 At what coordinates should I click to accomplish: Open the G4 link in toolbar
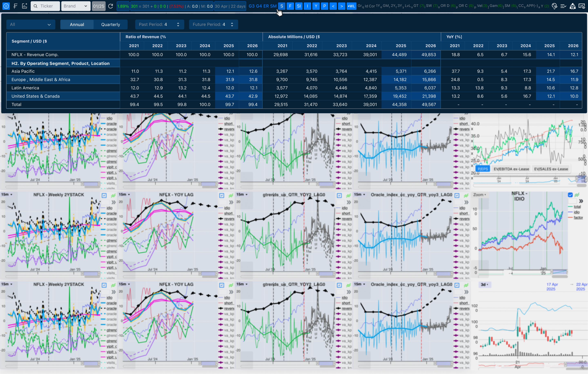click(x=259, y=6)
